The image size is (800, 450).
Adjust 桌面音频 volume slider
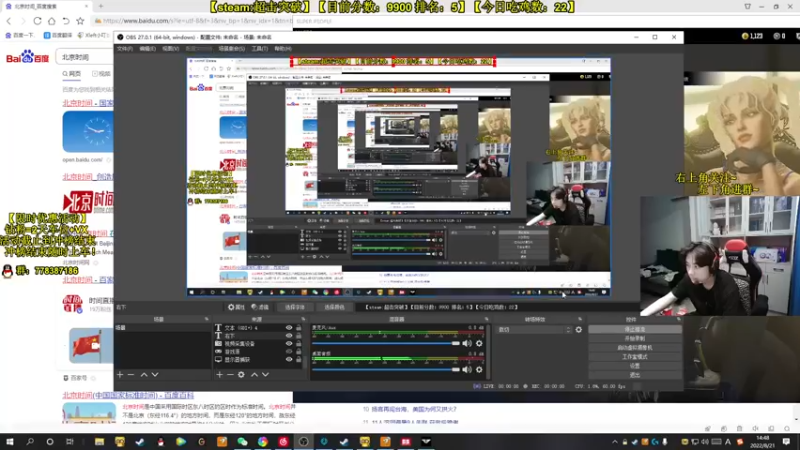point(386,369)
